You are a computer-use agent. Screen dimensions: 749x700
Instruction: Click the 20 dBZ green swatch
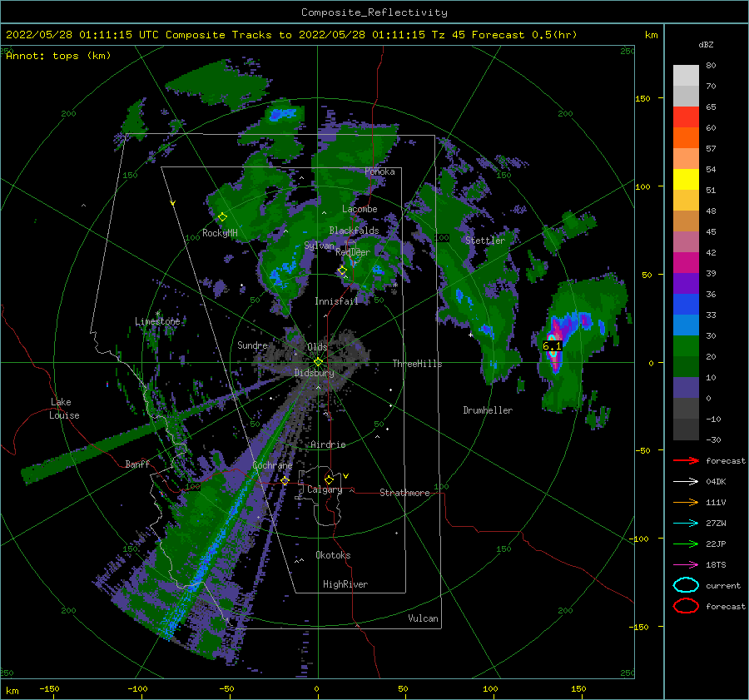pyautogui.click(x=686, y=346)
